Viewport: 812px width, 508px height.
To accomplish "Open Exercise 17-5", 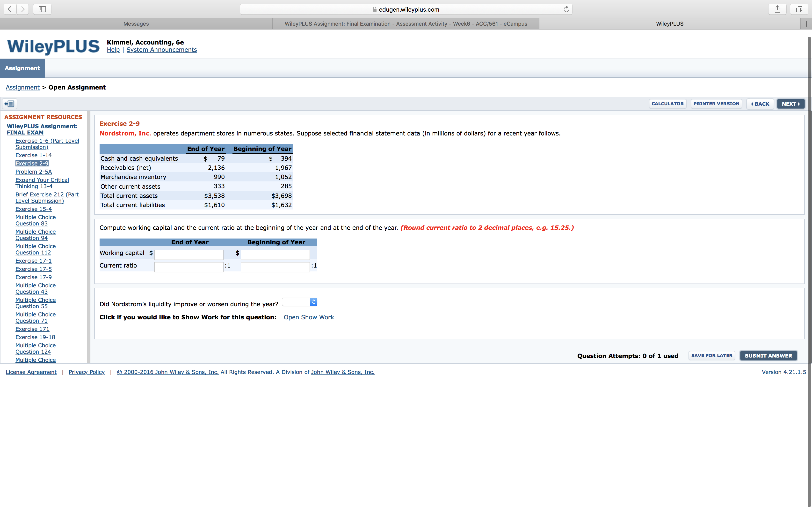I will point(34,269).
